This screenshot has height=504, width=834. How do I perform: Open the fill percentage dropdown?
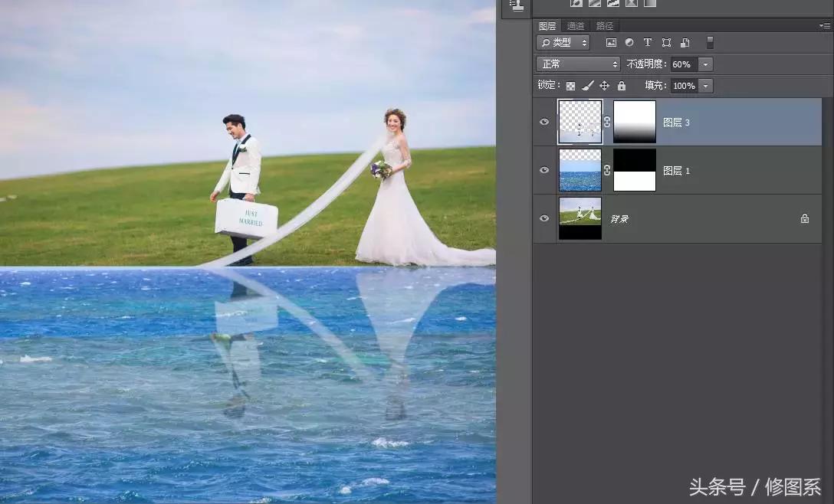click(x=705, y=85)
